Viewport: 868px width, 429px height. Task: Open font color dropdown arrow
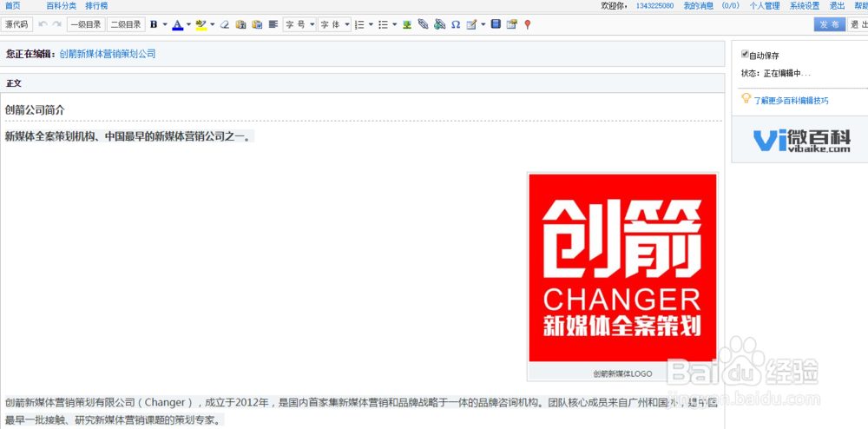pyautogui.click(x=188, y=24)
